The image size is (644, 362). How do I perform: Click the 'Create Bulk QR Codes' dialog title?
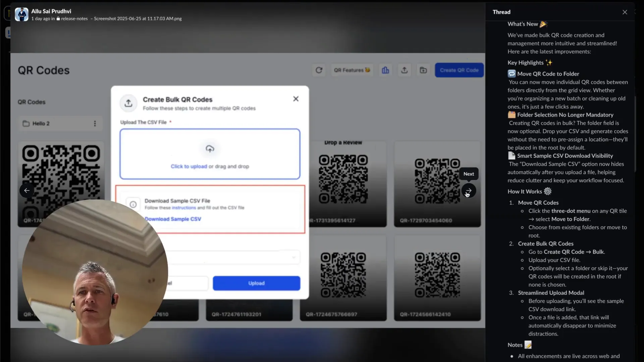(177, 100)
